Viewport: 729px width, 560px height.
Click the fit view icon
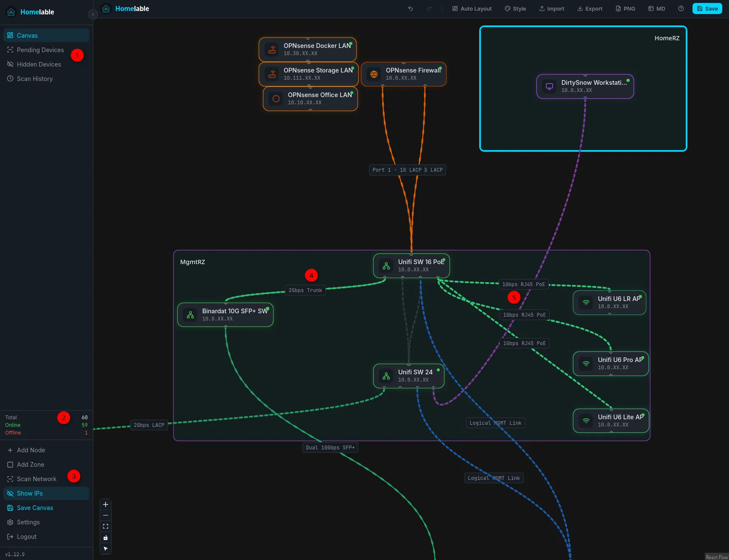[x=106, y=527]
